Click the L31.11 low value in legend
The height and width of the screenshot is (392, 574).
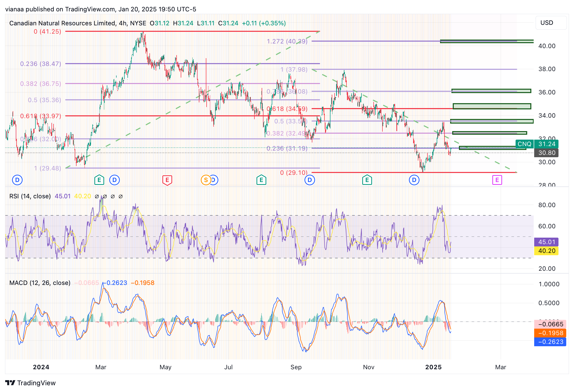[x=206, y=23]
